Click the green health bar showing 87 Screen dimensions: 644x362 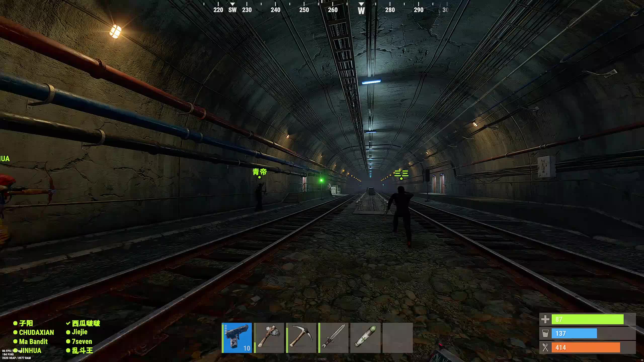(587, 320)
